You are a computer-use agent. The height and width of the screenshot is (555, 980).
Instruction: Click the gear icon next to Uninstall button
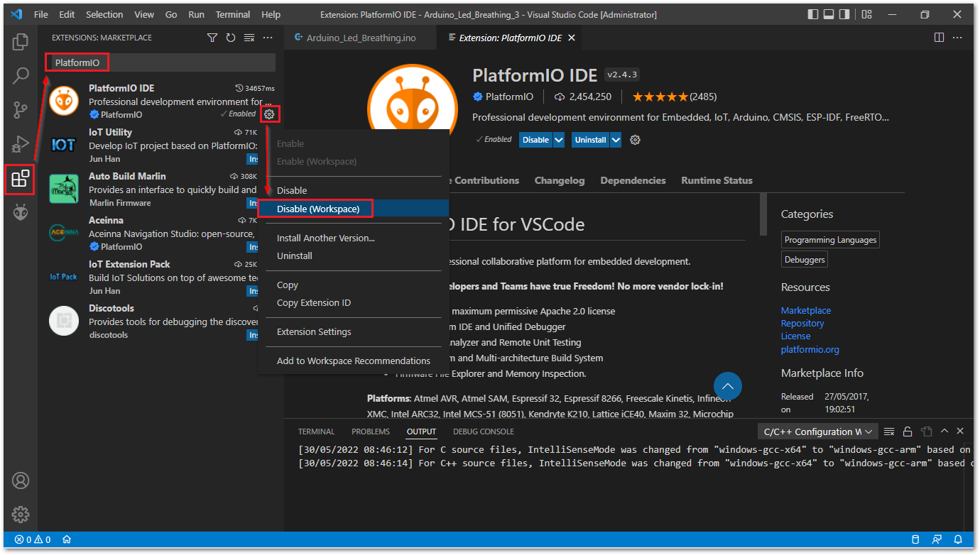point(636,140)
